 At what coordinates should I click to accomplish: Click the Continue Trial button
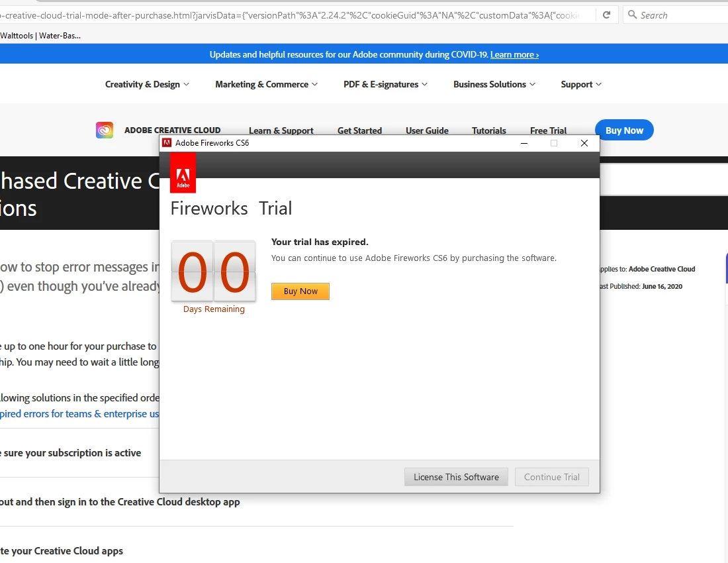551,477
